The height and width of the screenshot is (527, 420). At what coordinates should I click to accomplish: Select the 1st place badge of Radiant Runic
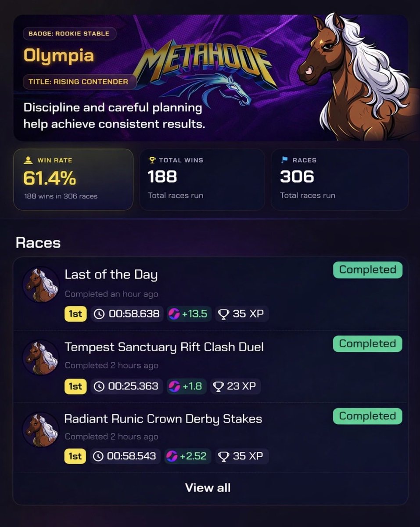tap(75, 456)
